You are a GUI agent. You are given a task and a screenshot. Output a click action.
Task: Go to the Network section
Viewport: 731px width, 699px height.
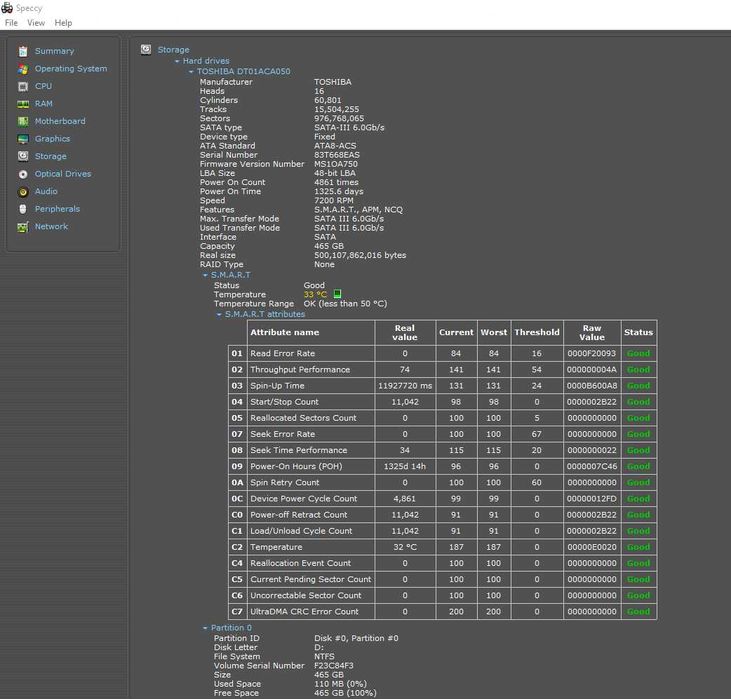pyautogui.click(x=51, y=227)
